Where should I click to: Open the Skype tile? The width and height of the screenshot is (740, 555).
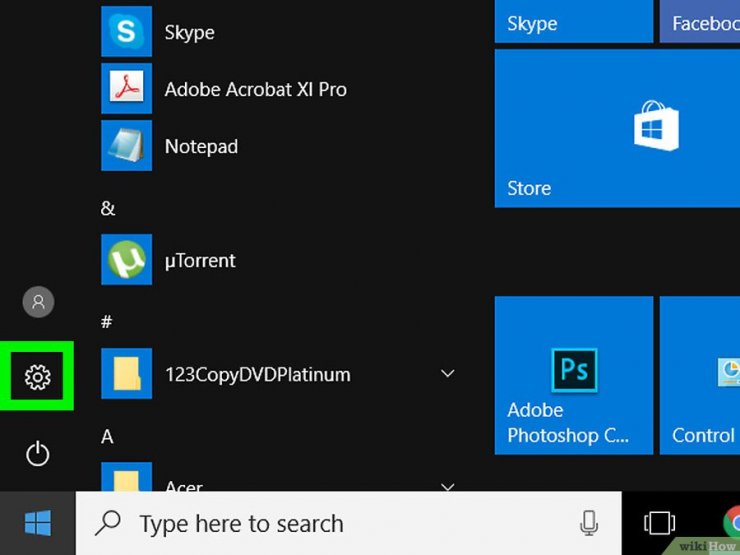[x=574, y=21]
